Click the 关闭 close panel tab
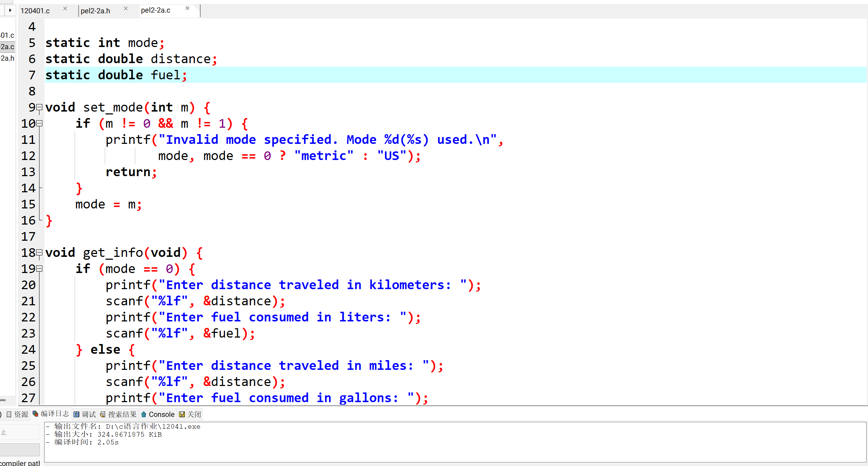Image resolution: width=868 pixels, height=466 pixels. (191, 414)
